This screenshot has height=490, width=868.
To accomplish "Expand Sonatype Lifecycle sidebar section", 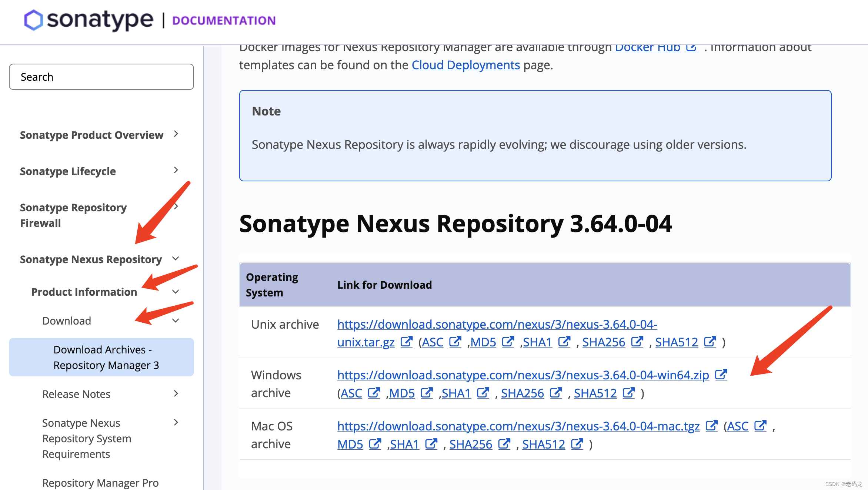I will (x=176, y=170).
